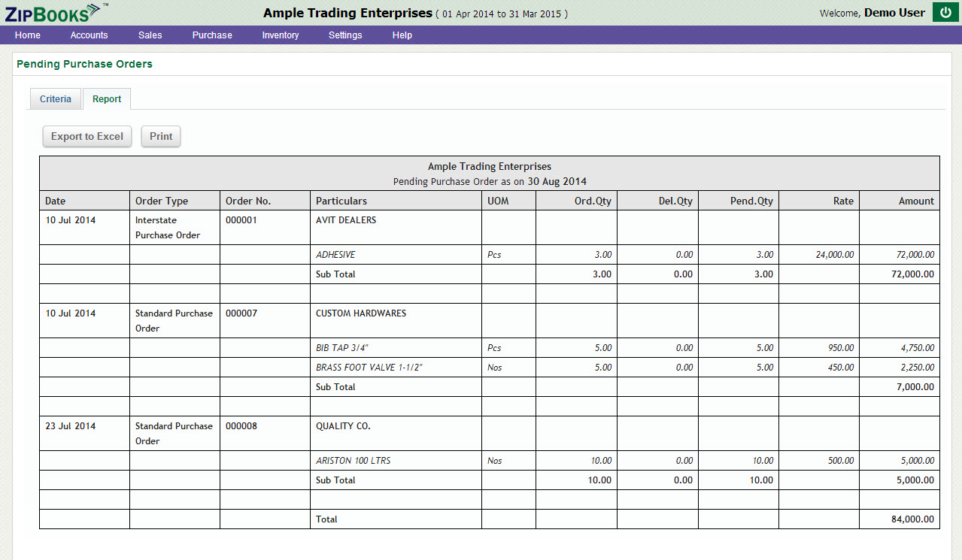Viewport: 962px width, 560px height.
Task: Open the Sales menu
Action: tap(150, 35)
